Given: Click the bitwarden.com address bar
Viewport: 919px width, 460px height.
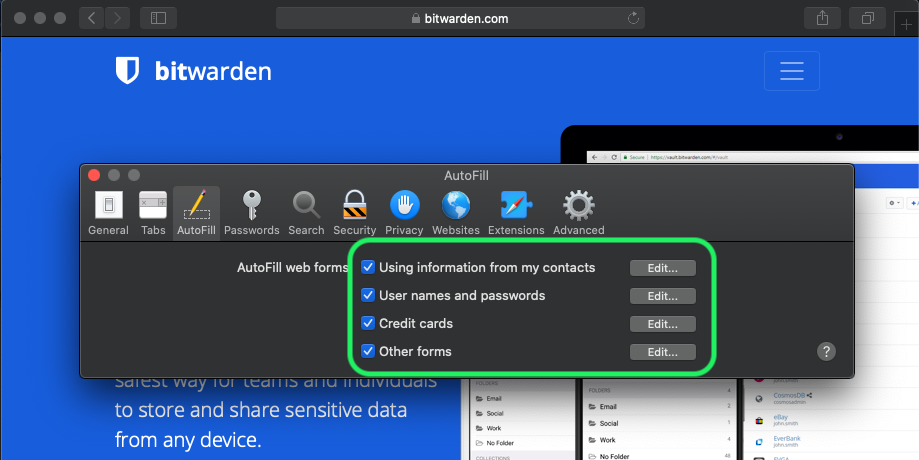Looking at the screenshot, I should coord(460,18).
